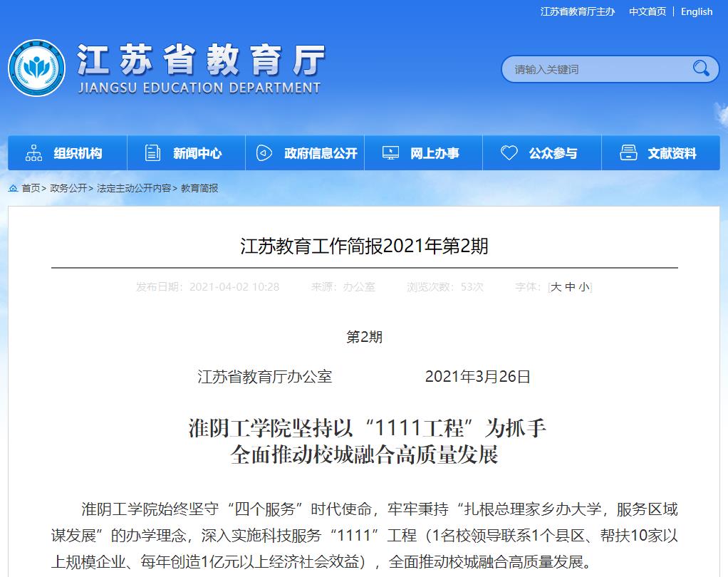Viewport: 728px width, 577px height.
Task: Open the 组织机构 menu
Action: click(78, 153)
